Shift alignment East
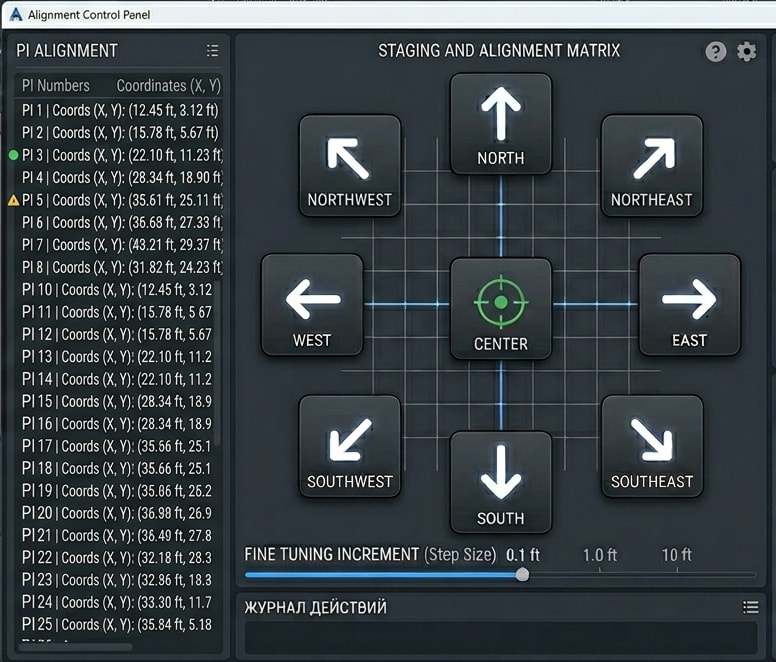 click(x=689, y=305)
